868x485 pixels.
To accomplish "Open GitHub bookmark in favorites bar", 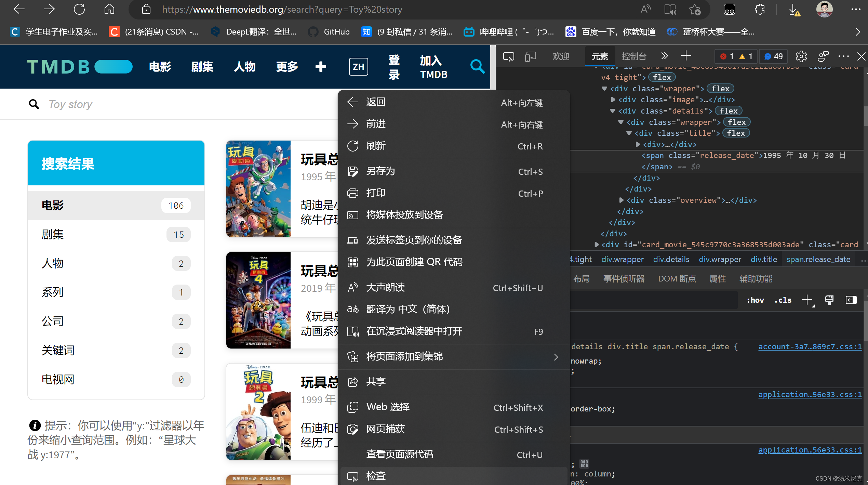I will click(x=329, y=32).
